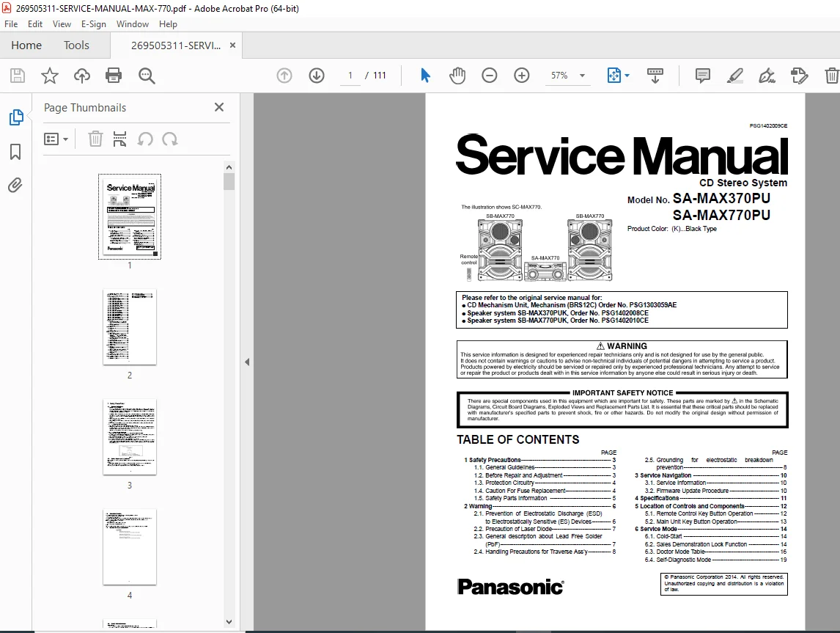Add the document to starred with star icon

pyautogui.click(x=50, y=76)
